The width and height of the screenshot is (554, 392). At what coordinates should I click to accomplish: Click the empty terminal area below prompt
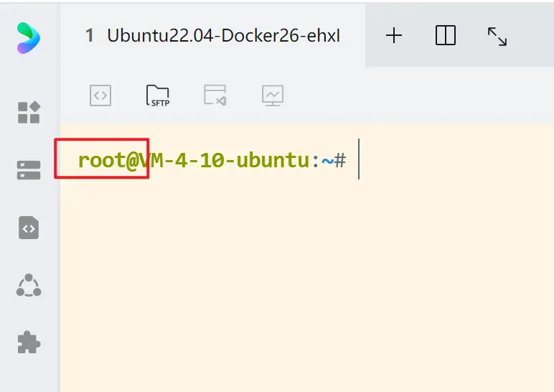point(301,287)
